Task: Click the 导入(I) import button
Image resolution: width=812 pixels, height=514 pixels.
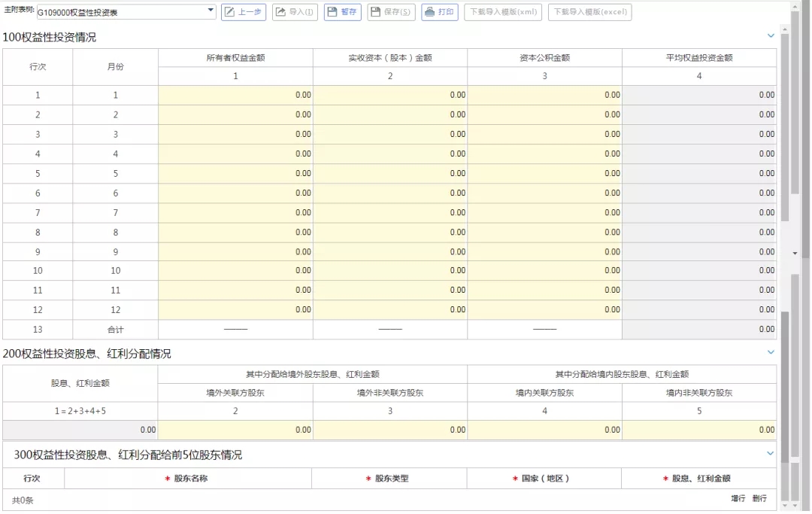Action: click(x=295, y=12)
